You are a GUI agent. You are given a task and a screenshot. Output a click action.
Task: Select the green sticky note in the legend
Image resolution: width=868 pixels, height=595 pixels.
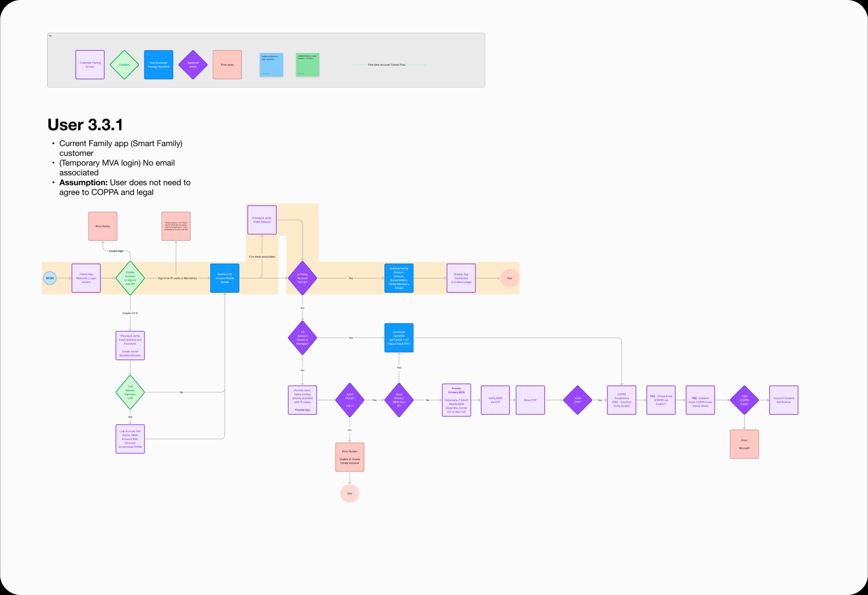(308, 65)
